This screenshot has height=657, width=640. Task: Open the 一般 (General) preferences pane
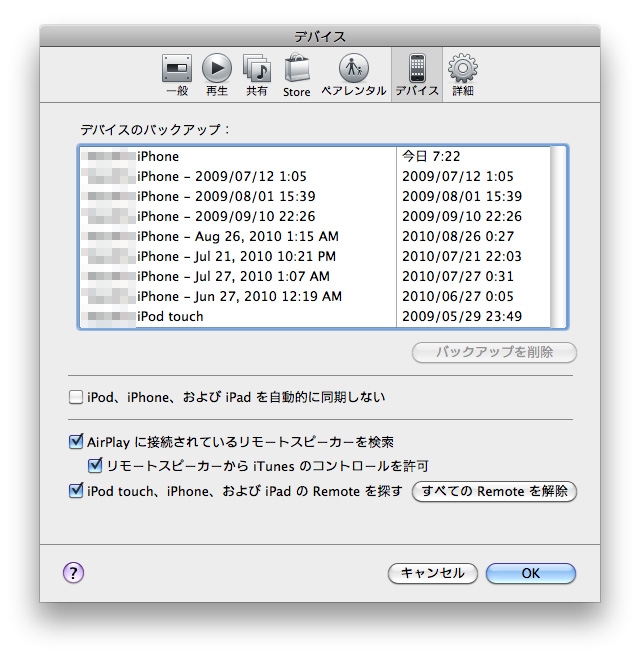tap(177, 75)
